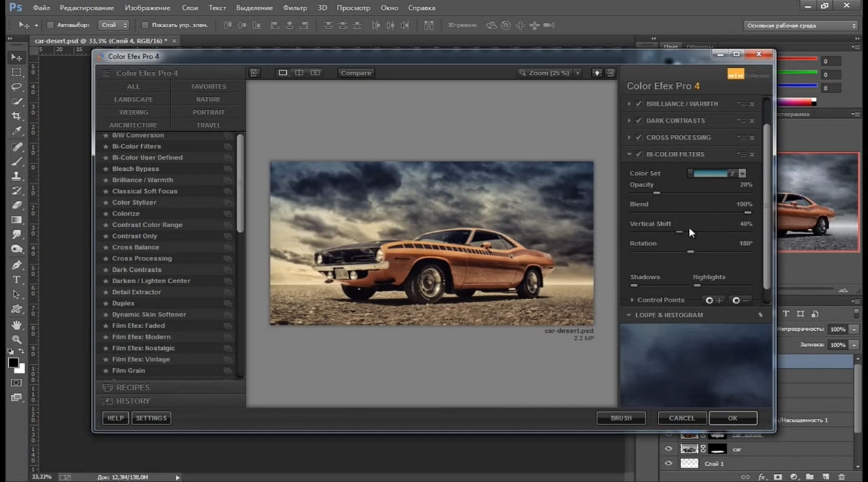
Task: Select the Eraser tool
Action: (x=17, y=205)
